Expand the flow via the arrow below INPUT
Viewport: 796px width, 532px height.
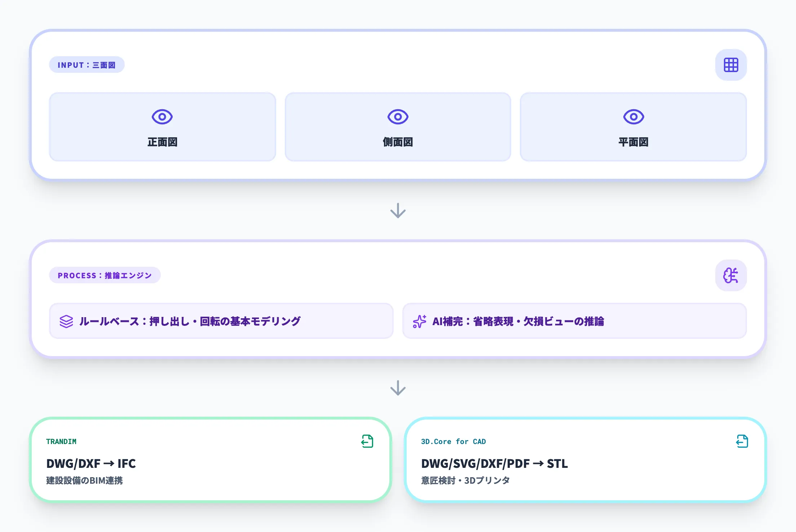click(x=398, y=211)
